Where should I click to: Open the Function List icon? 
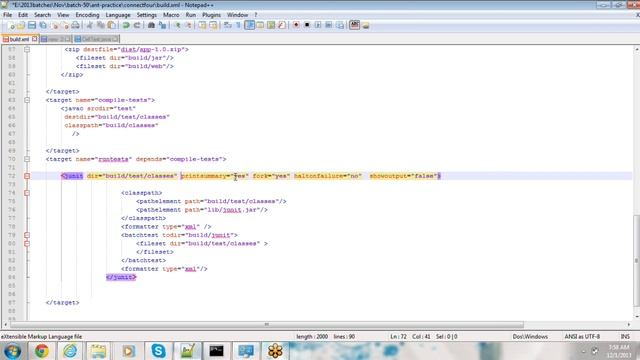click(282, 25)
